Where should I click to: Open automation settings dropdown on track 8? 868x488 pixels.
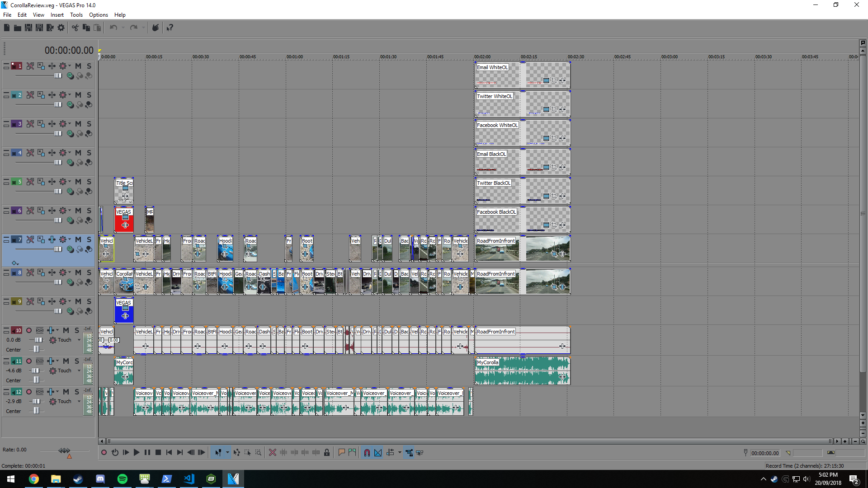pyautogui.click(x=70, y=272)
